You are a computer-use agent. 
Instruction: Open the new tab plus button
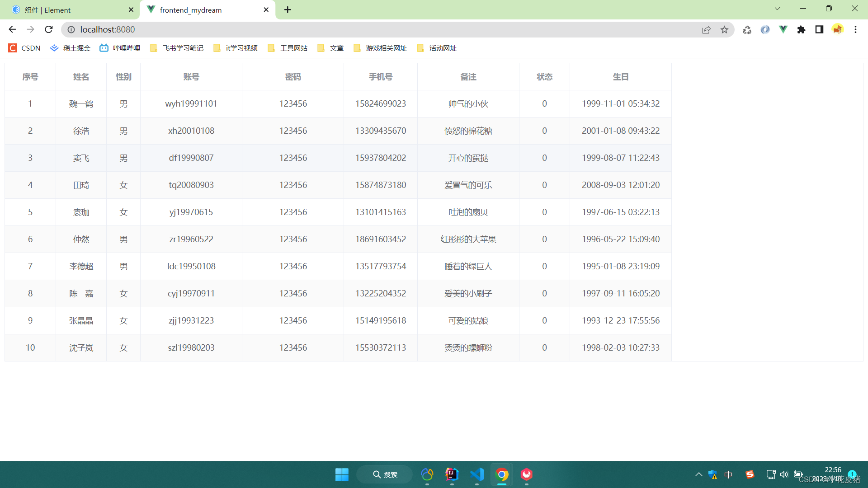click(x=288, y=9)
